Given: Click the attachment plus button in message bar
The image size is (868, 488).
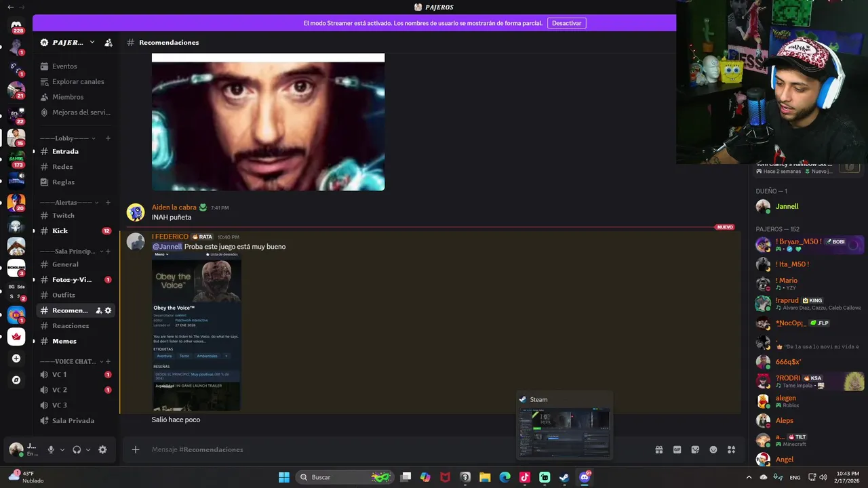Looking at the screenshot, I should 136,449.
